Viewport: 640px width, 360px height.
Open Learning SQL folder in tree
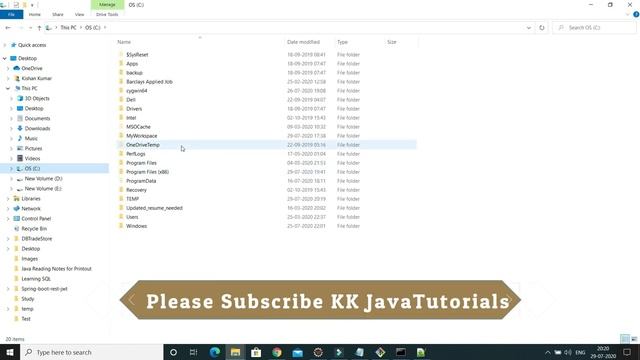tap(36, 279)
